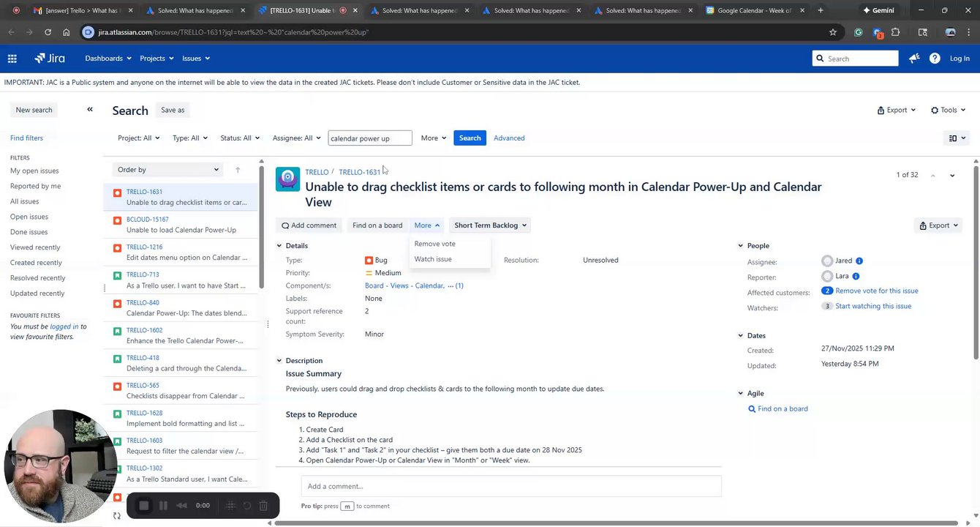
Task: Reverse the sort order with the up arrow
Action: 238,170
